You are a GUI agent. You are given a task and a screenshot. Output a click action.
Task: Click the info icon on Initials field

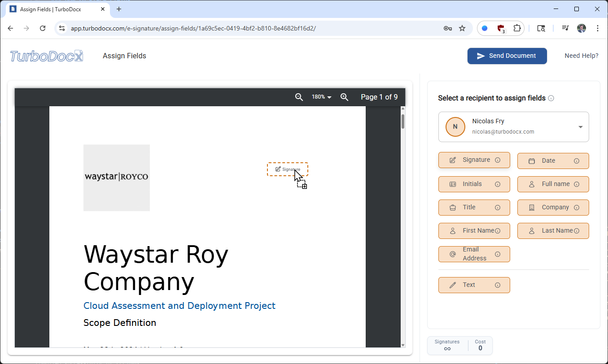(x=498, y=184)
